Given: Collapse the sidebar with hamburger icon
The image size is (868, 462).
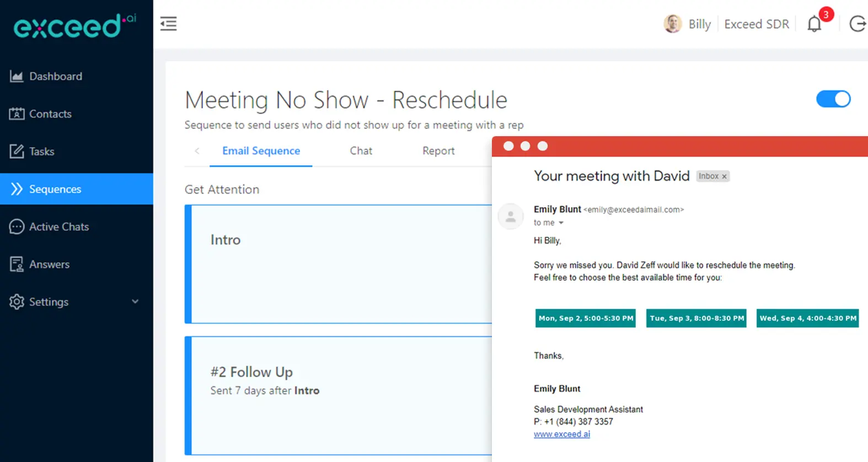Looking at the screenshot, I should 168,24.
